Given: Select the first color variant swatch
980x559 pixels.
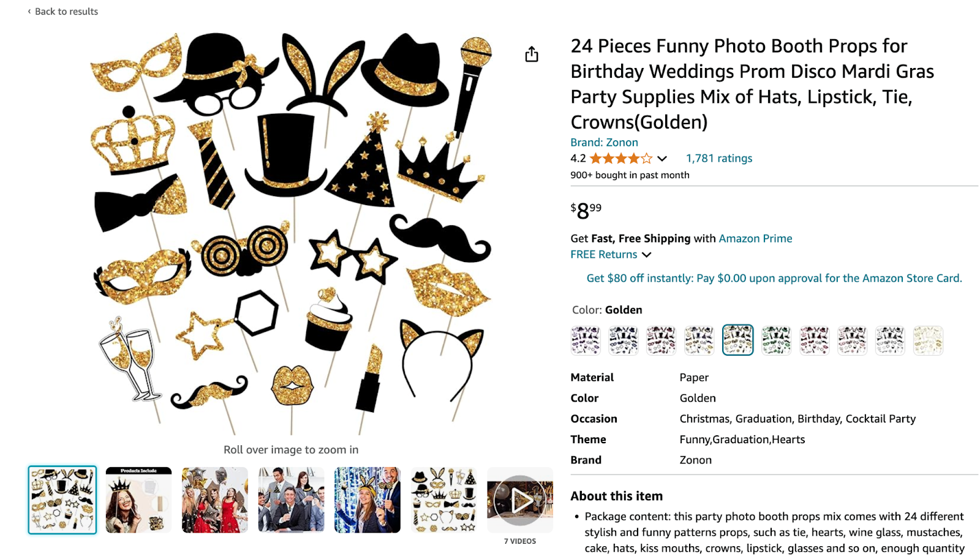Looking at the screenshot, I should tap(585, 340).
